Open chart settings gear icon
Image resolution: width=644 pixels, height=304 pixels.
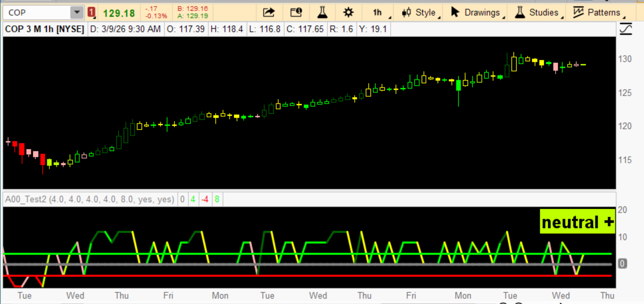point(349,12)
